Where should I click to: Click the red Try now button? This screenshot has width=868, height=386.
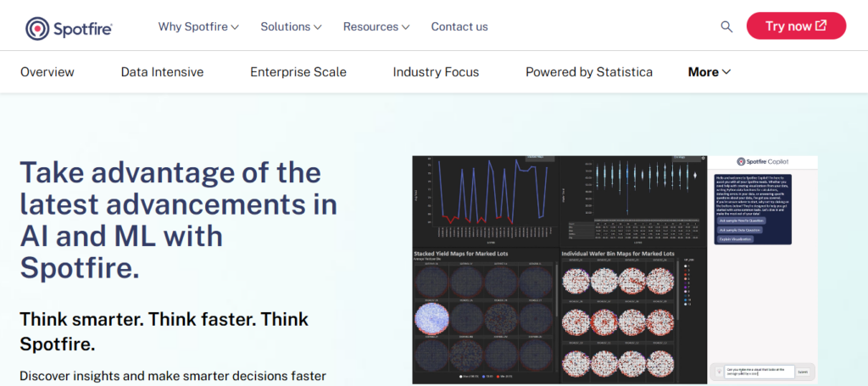(796, 26)
